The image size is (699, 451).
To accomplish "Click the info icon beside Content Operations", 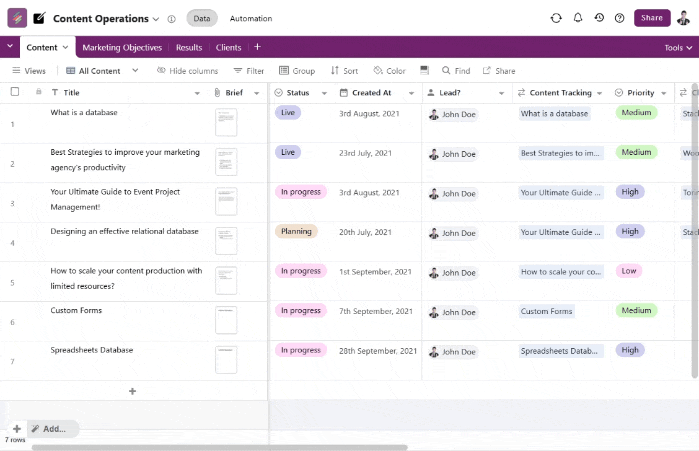I will coord(171,19).
